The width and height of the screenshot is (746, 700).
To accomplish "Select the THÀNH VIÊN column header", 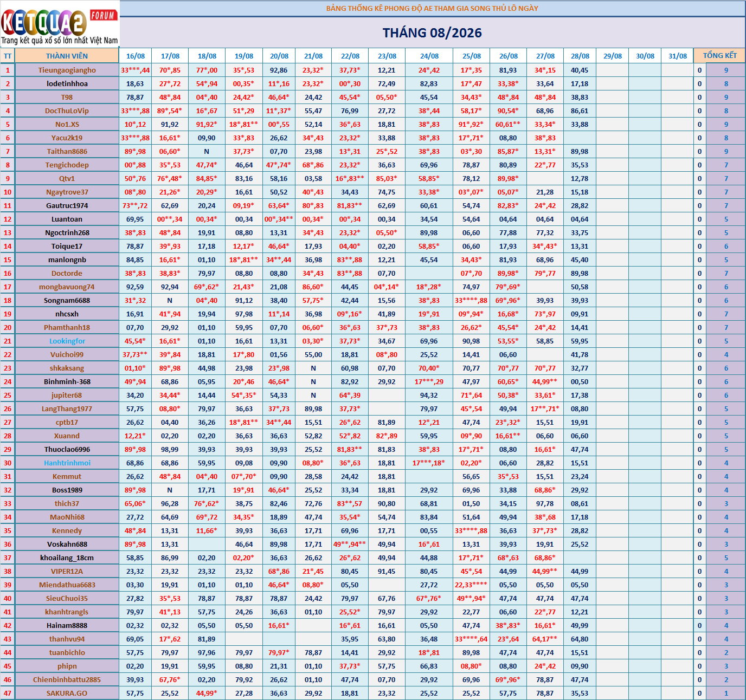I will 67,56.
